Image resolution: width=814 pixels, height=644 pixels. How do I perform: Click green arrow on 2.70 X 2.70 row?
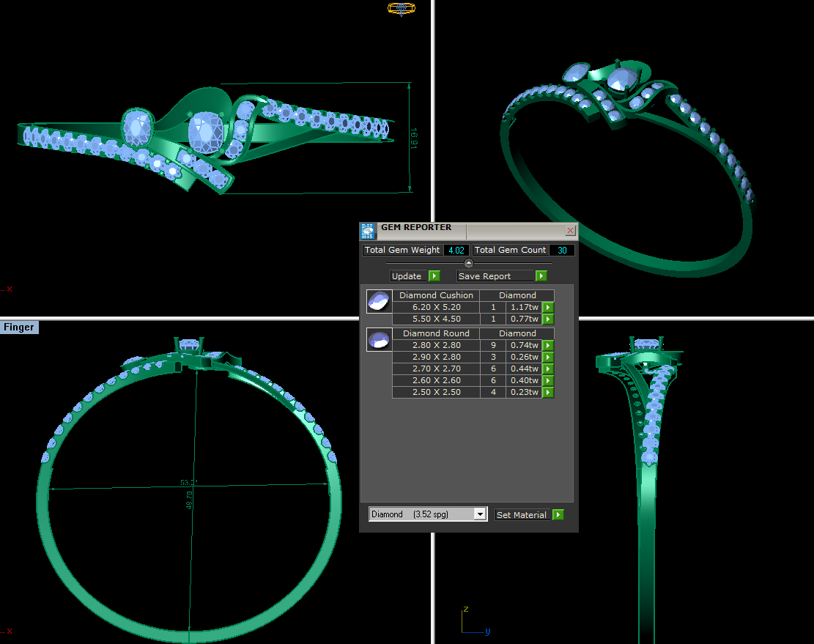[x=548, y=369]
